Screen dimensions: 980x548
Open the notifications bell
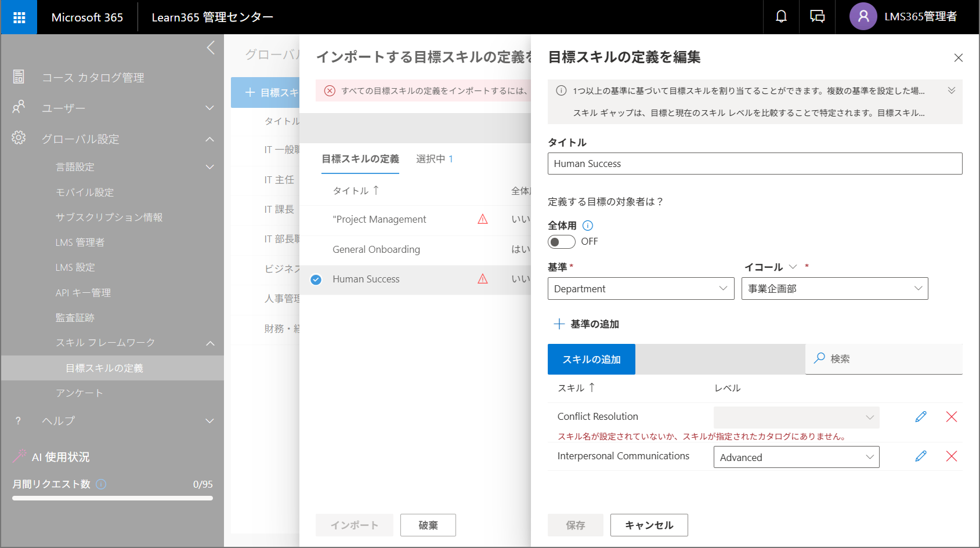click(x=781, y=17)
